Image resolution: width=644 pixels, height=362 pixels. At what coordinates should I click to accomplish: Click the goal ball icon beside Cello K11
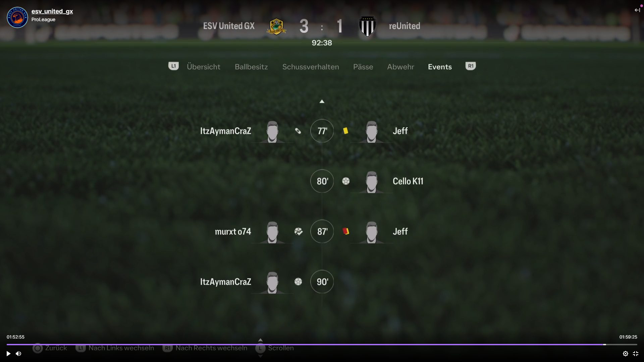[x=346, y=181]
